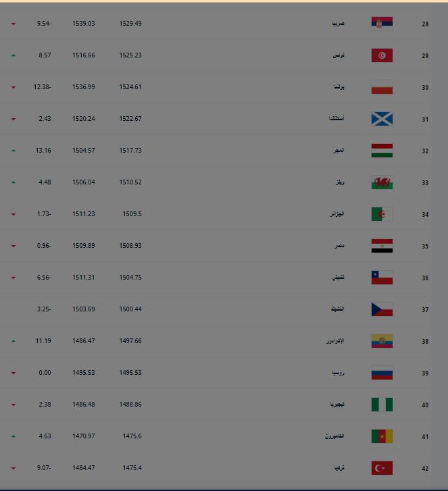Click the Cameroon flag at rank 41
This screenshot has width=448, height=491.
point(382,436)
